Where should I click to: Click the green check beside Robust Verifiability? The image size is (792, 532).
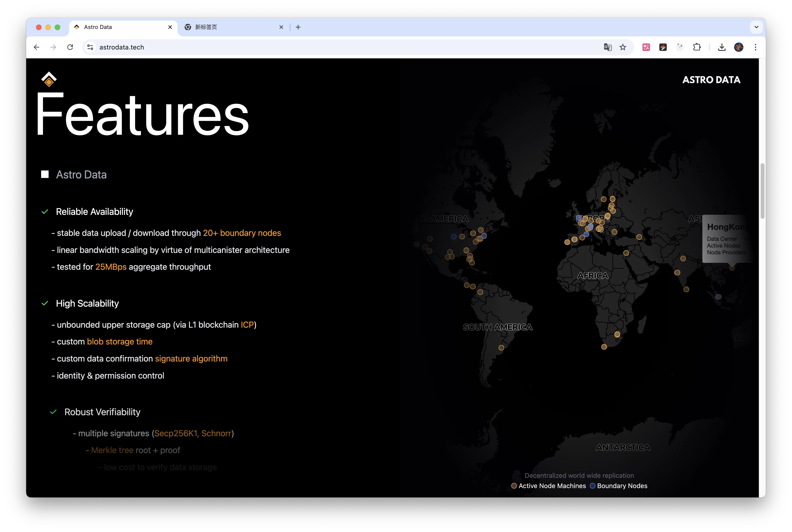[53, 412]
